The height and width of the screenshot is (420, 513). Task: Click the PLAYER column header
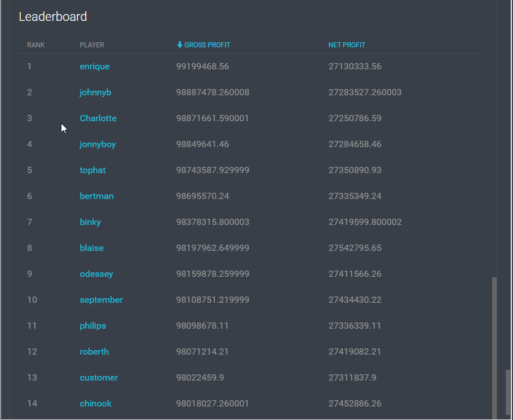(92, 45)
